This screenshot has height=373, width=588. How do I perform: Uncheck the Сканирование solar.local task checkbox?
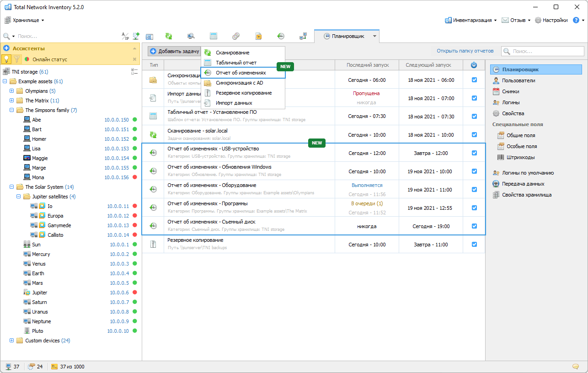(x=474, y=135)
